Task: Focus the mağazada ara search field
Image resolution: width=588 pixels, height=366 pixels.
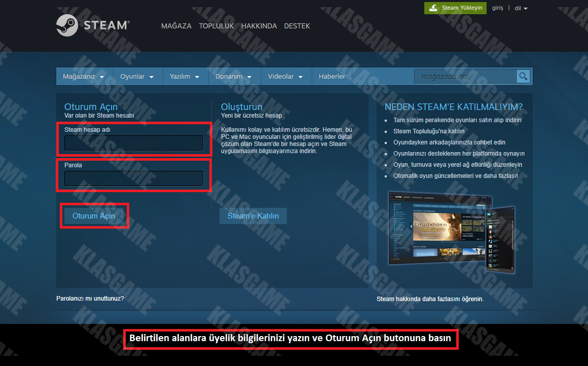Action: 465,77
